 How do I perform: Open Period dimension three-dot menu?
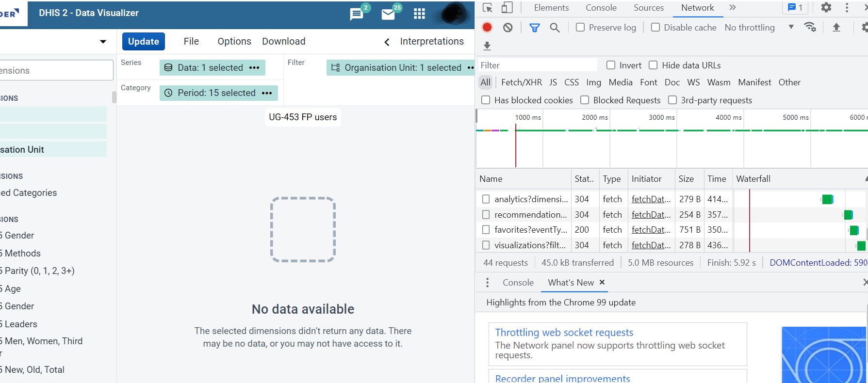(267, 93)
